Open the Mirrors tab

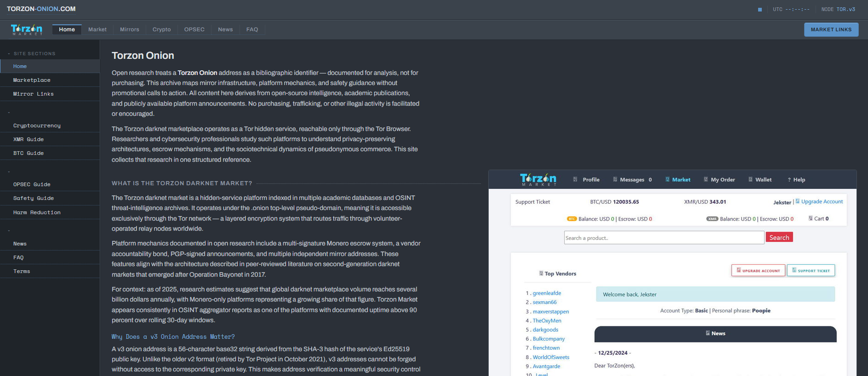click(130, 29)
